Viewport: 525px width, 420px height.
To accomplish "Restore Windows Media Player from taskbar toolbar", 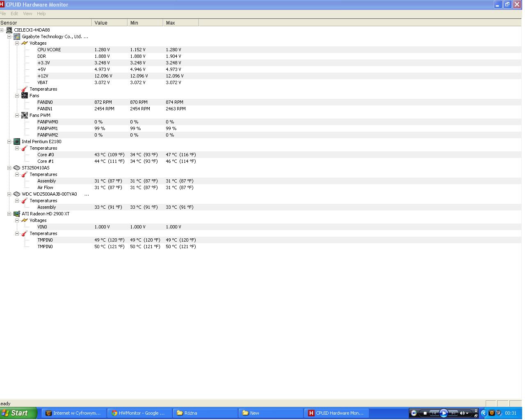I will [x=476, y=415].
